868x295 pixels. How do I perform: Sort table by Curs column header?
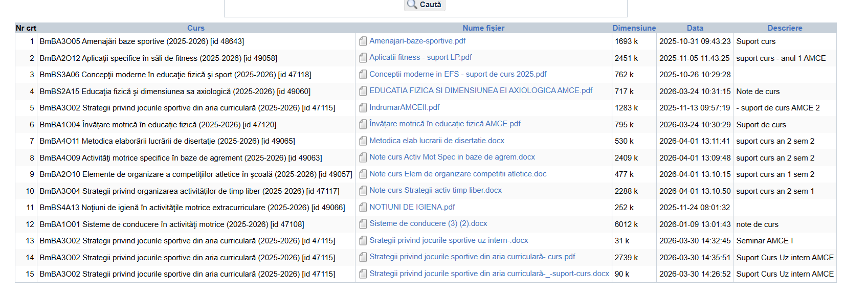pyautogui.click(x=195, y=28)
